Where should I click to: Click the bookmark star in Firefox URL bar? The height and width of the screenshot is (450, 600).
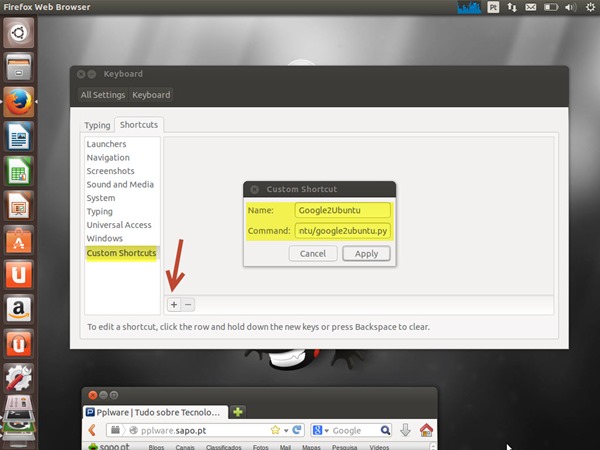275,430
